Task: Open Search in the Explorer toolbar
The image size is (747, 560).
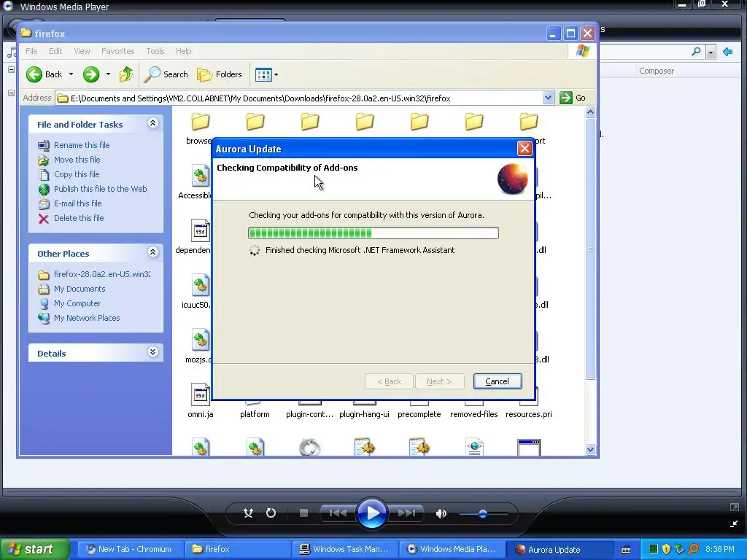Action: click(166, 74)
